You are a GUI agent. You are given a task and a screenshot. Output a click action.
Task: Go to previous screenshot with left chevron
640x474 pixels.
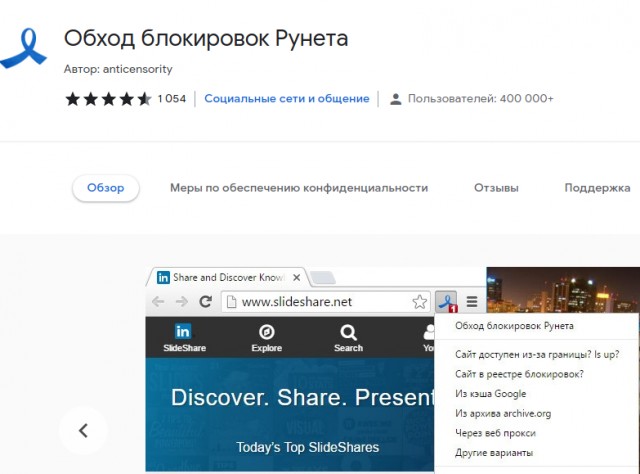[x=83, y=430]
